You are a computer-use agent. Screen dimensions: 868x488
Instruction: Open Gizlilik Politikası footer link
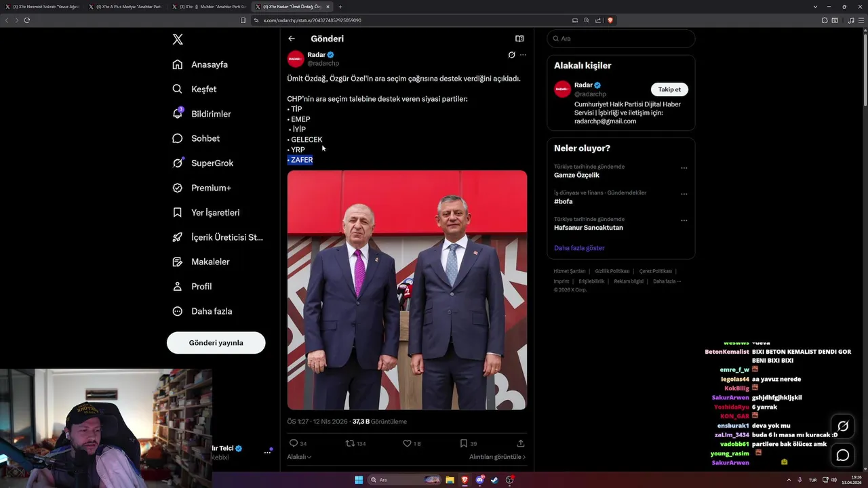pos(612,271)
